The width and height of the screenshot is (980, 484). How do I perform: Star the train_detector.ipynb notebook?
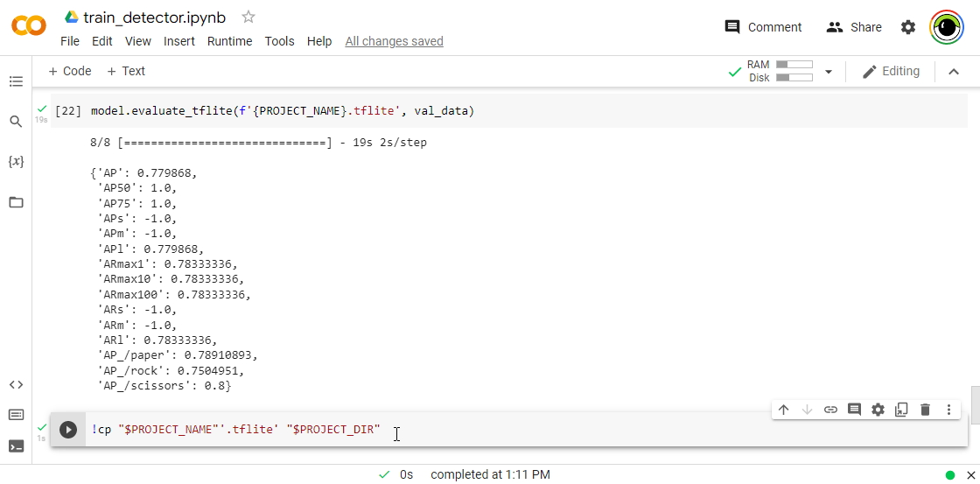click(x=248, y=18)
